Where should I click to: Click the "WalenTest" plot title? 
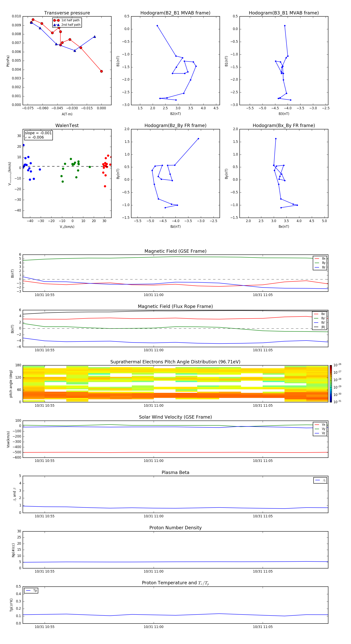click(67, 125)
